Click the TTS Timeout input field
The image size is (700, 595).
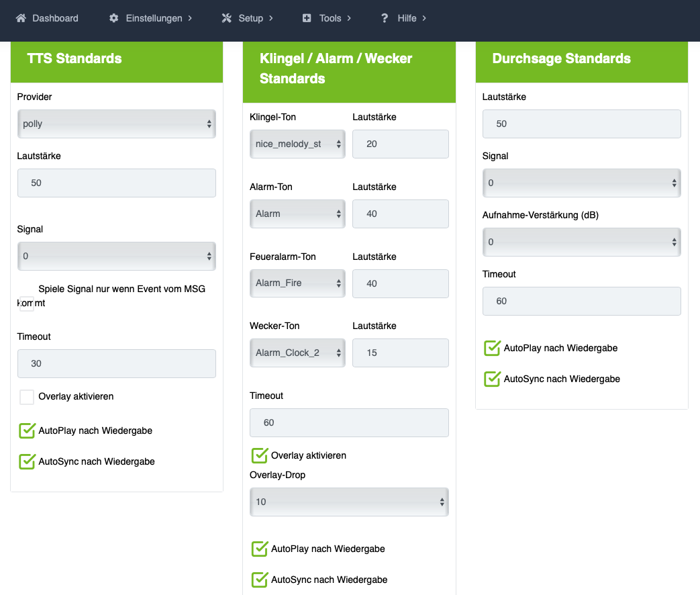click(116, 363)
